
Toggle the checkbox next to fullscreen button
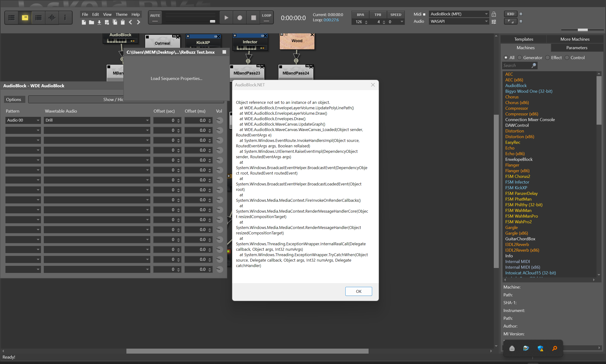click(x=521, y=21)
